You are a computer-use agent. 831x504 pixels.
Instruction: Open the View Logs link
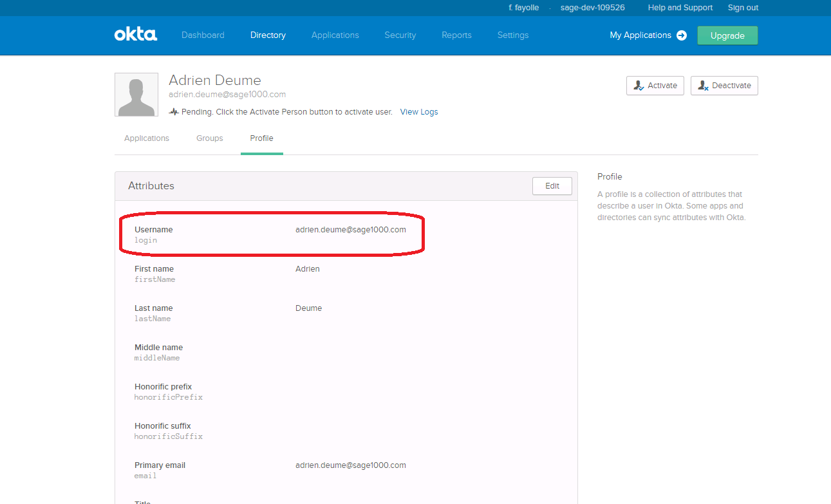tap(419, 112)
